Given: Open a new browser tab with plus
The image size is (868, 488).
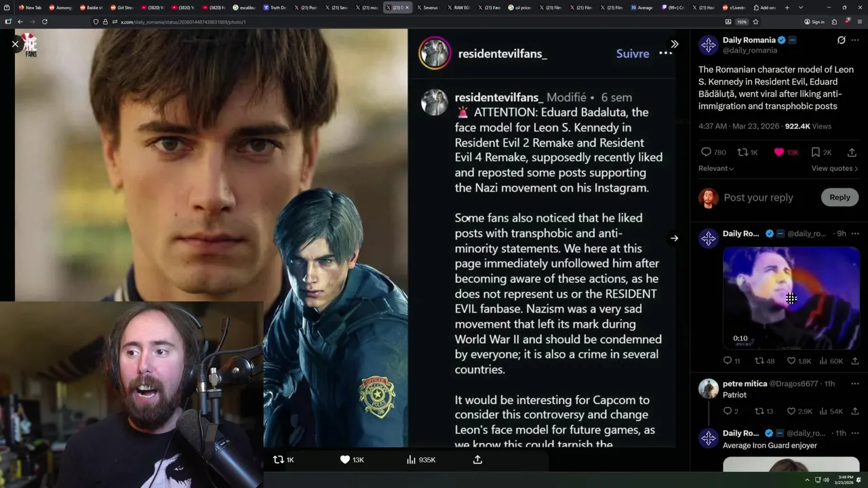Looking at the screenshot, I should click(787, 7).
